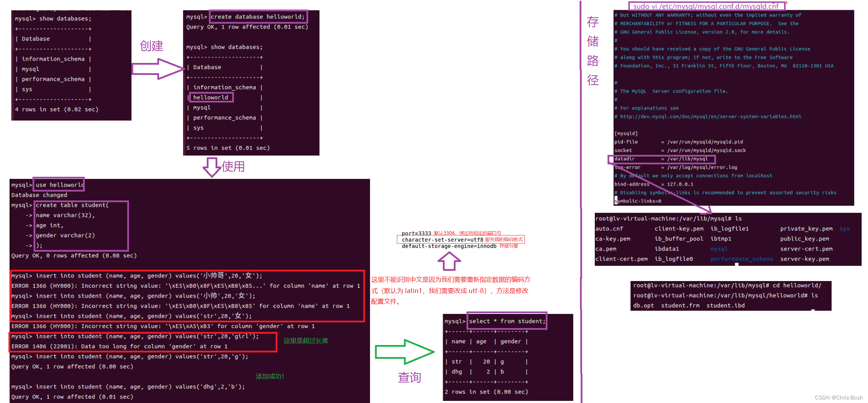The width and height of the screenshot is (868, 403).
Task: Click the 'port=3333' config line
Action: click(x=416, y=233)
